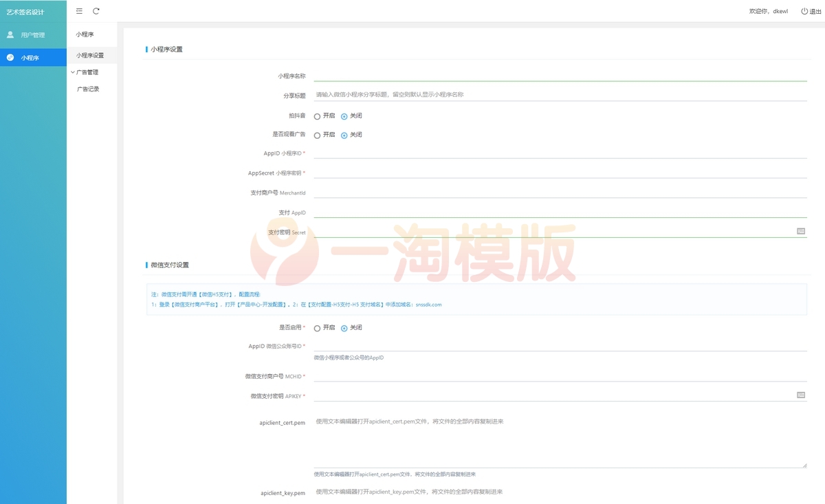Click the 小程序 heading in the submenu
The width and height of the screenshot is (825, 504).
coord(85,34)
